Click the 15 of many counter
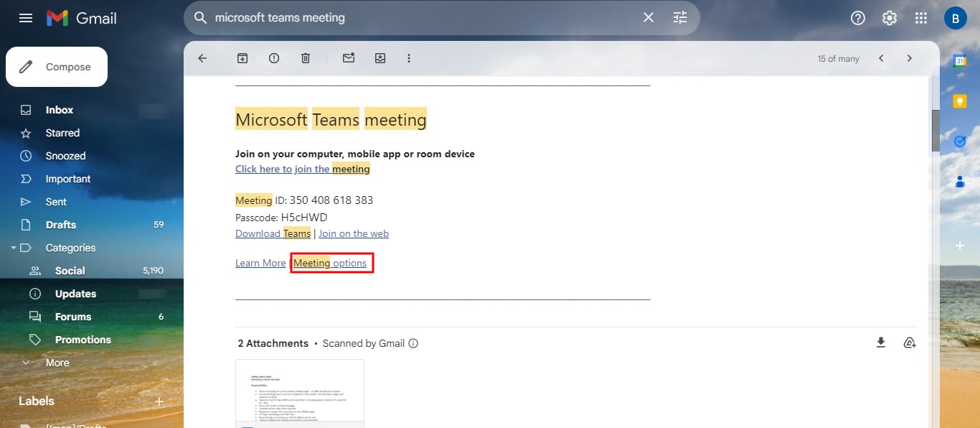The image size is (980, 428). point(839,59)
